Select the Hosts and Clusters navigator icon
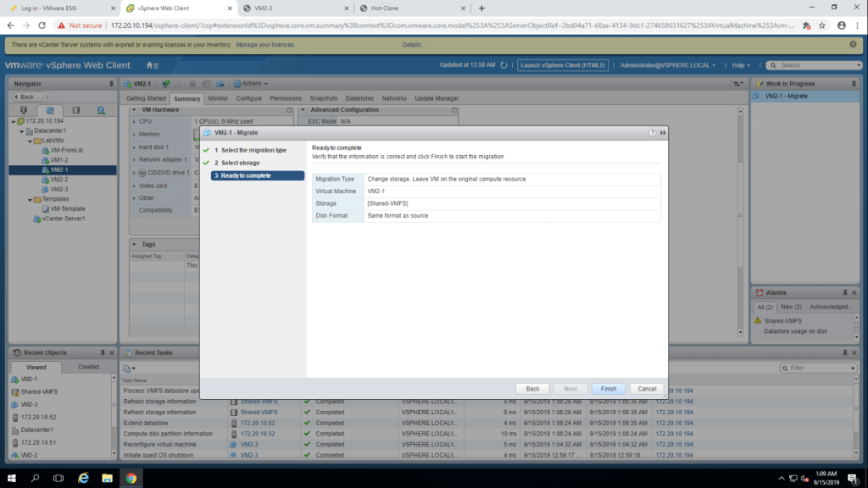Viewport: 868px width, 488px height. (24, 110)
